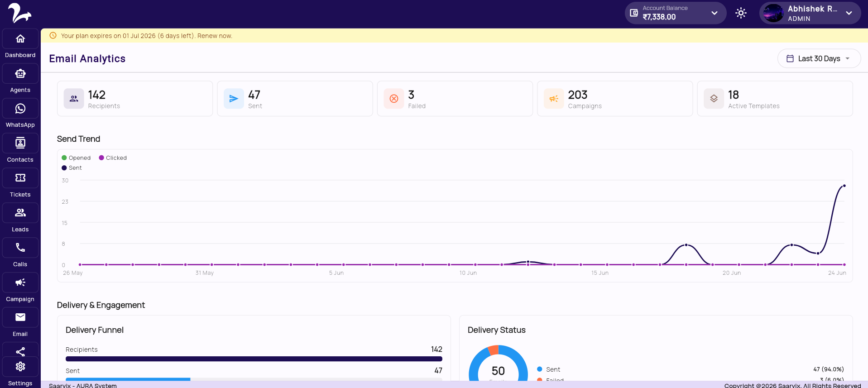Click the Sent paper-plane icon
Image resolution: width=868 pixels, height=388 pixels.
pos(234,99)
